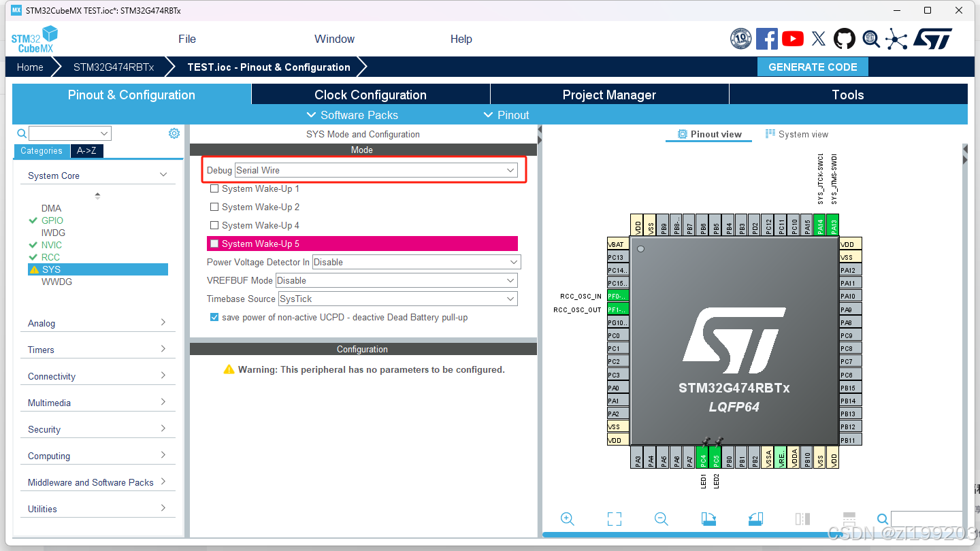Open the category settings gear icon
This screenshot has height=551, width=980.
coord(174,133)
